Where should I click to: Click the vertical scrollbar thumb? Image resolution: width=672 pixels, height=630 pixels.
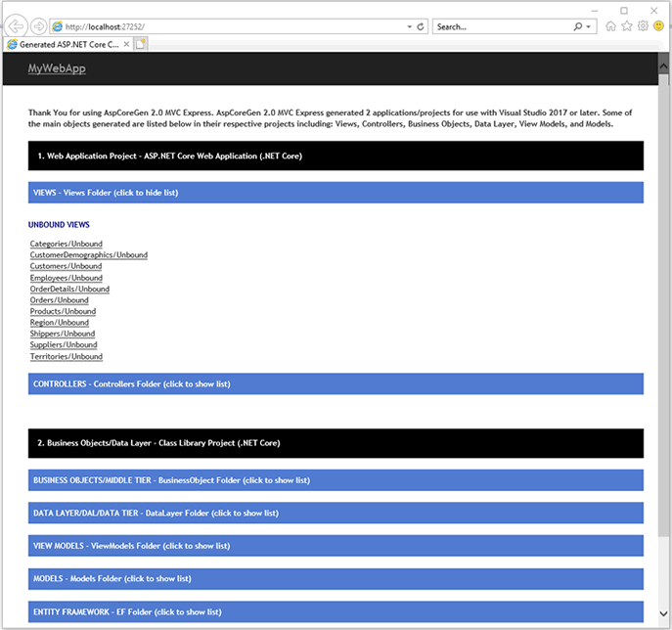coord(663,305)
